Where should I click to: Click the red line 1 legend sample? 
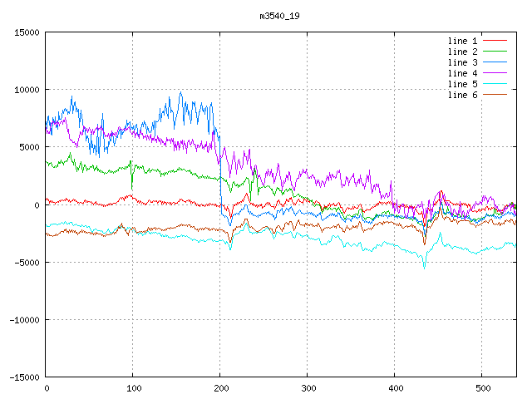pos(495,41)
